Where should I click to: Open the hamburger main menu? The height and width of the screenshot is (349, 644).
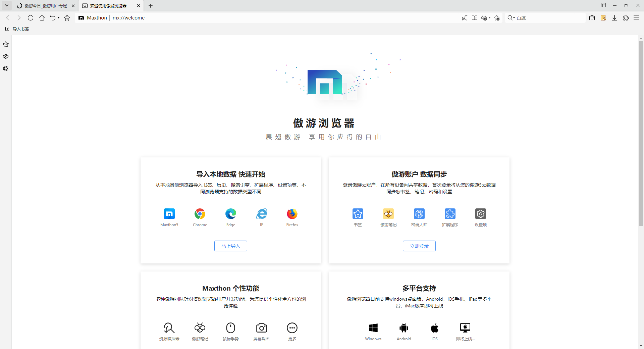[637, 18]
